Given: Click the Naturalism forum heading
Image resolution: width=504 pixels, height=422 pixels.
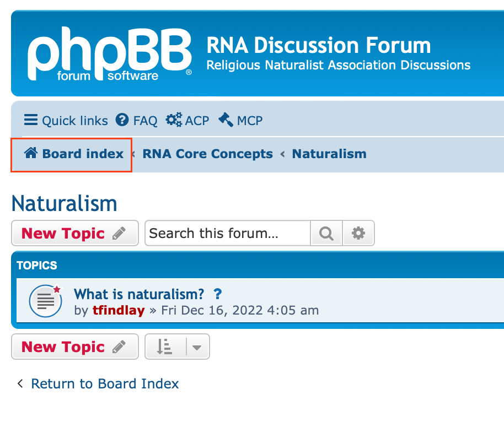Looking at the screenshot, I should tap(64, 203).
